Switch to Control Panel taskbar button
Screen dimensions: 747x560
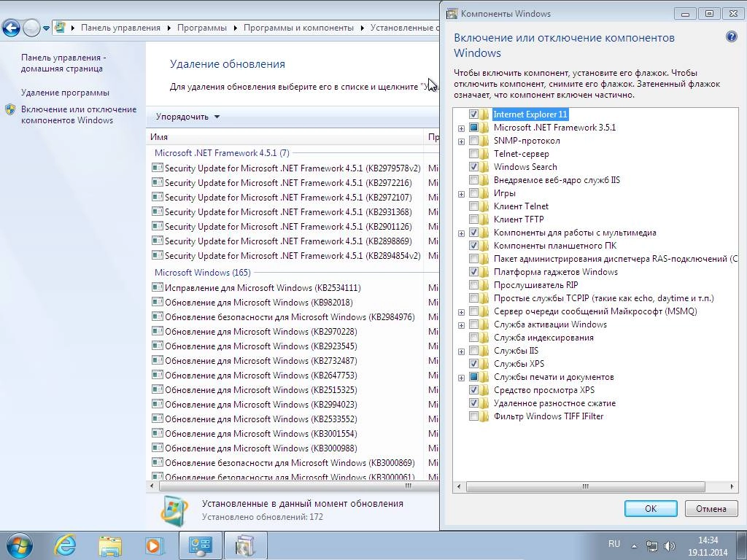pos(200,545)
